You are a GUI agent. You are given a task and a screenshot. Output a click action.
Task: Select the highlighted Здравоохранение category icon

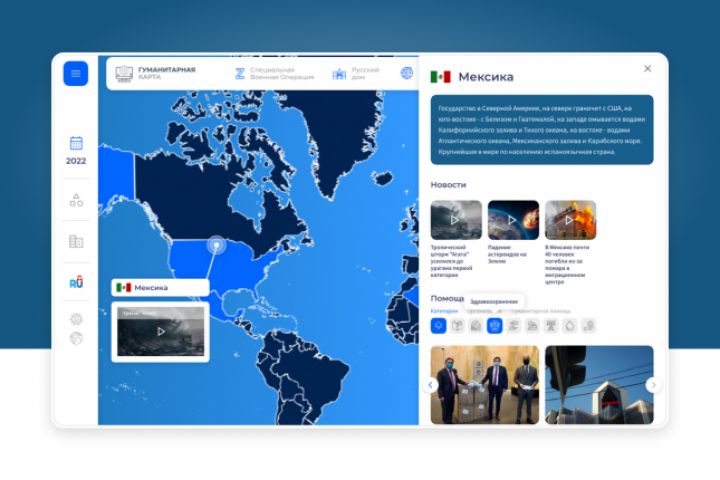tap(495, 326)
